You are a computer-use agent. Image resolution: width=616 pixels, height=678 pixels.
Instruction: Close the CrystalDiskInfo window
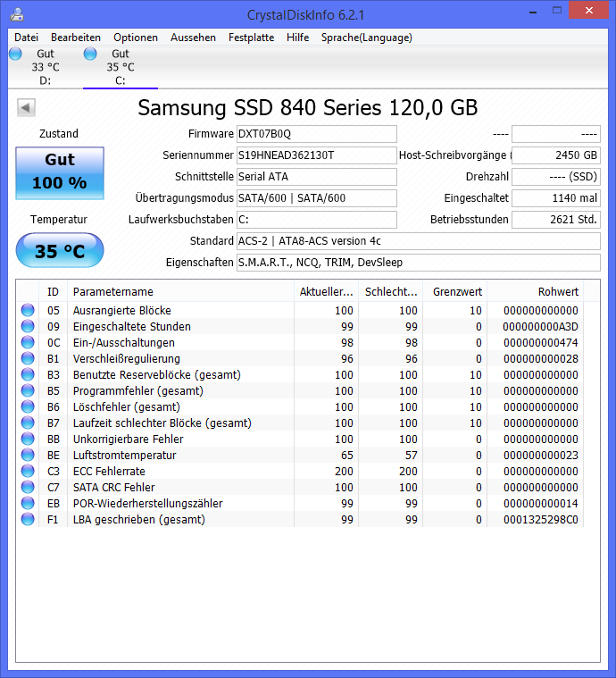tap(588, 11)
